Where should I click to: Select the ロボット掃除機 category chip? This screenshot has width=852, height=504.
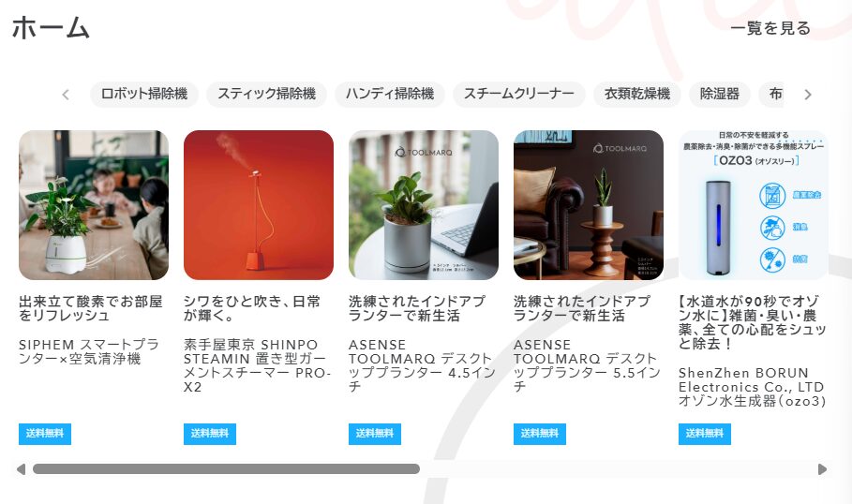pyautogui.click(x=144, y=94)
